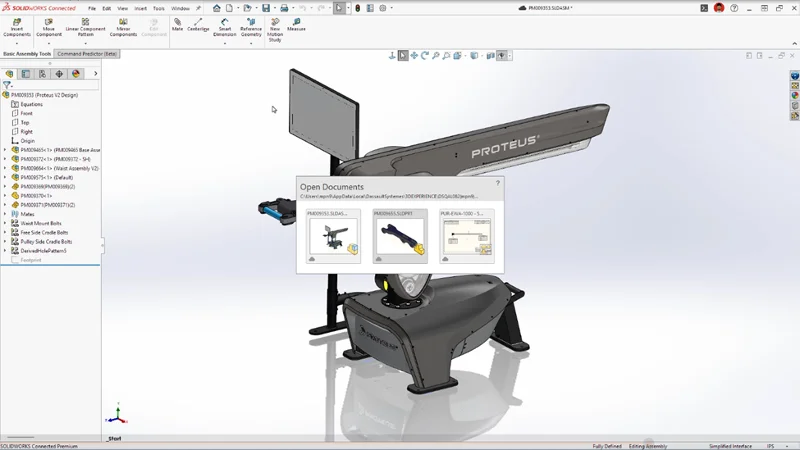800x450 pixels.
Task: Open the Insert menu
Action: tap(140, 8)
